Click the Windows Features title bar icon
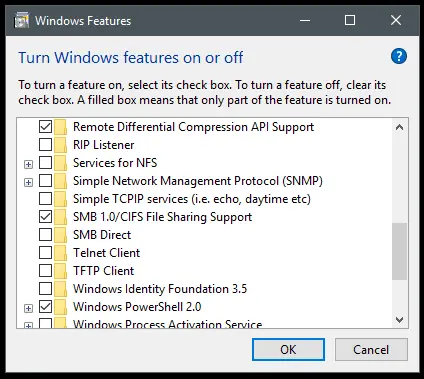The width and height of the screenshot is (424, 379). pos(22,21)
